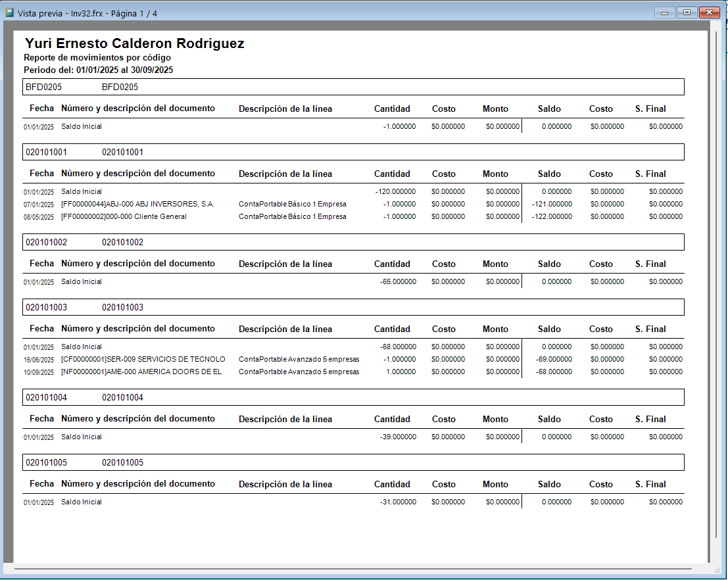Click the SER-009 SERVICIOS DE TECNOLO row
This screenshot has height=580, width=728.
tap(353, 360)
